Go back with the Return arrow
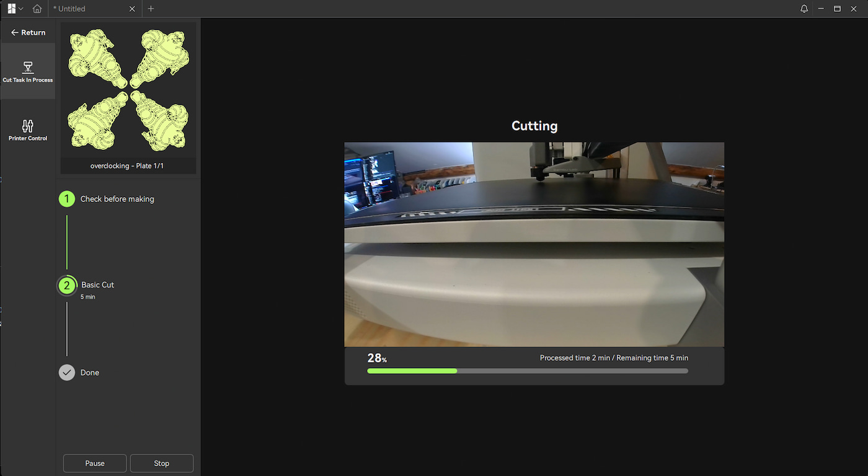This screenshot has width=868, height=476. tap(28, 32)
